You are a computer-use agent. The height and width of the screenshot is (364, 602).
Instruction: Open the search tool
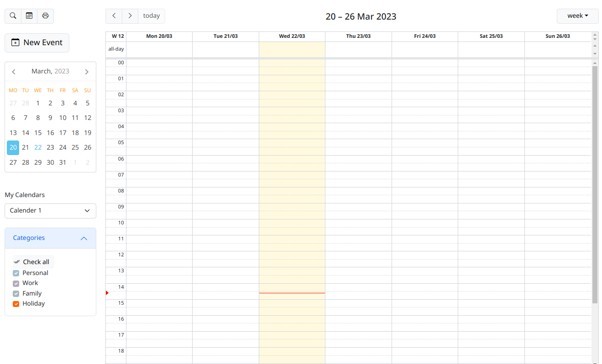click(12, 16)
